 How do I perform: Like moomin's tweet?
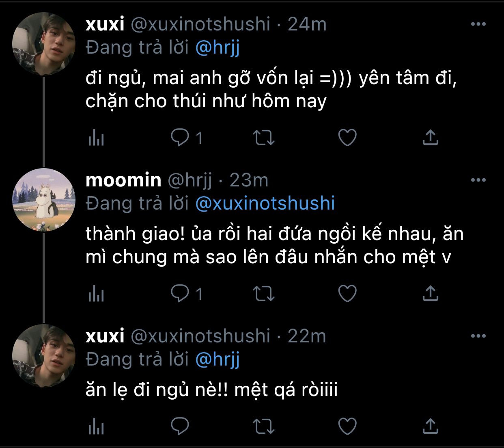click(x=347, y=293)
